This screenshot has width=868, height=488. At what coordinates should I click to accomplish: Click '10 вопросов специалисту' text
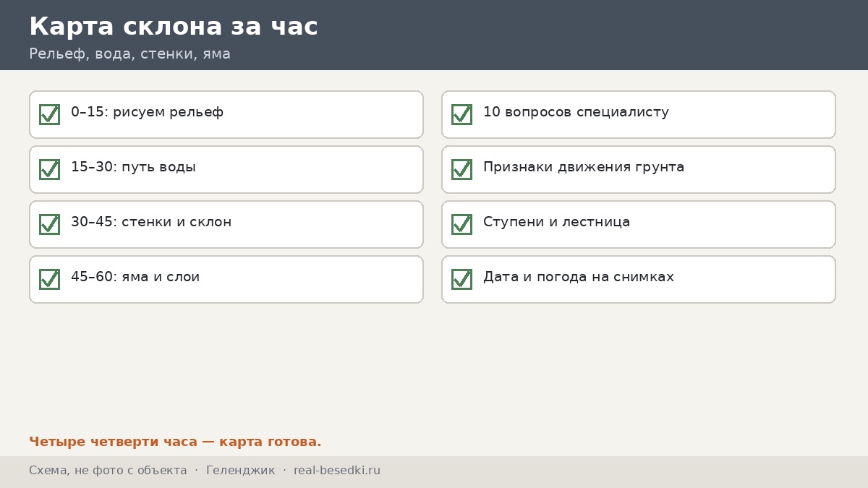coord(576,112)
